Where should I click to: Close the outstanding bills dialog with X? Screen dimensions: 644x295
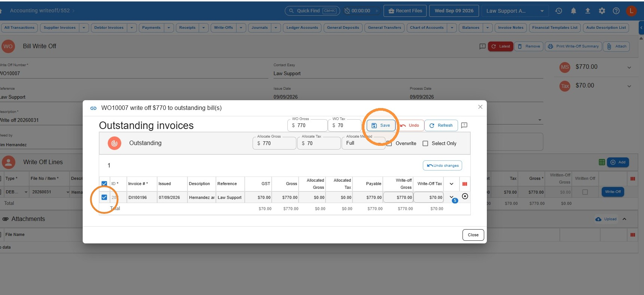pos(480,107)
